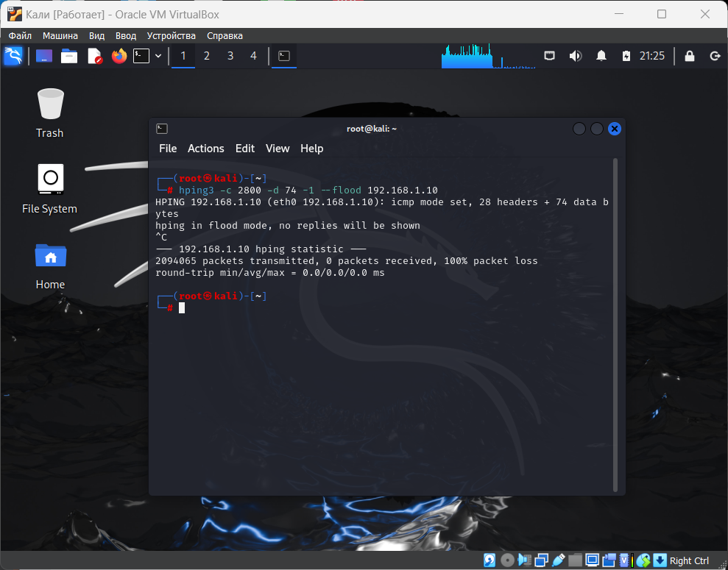Open the terminal View menu
The width and height of the screenshot is (728, 570).
[278, 149]
